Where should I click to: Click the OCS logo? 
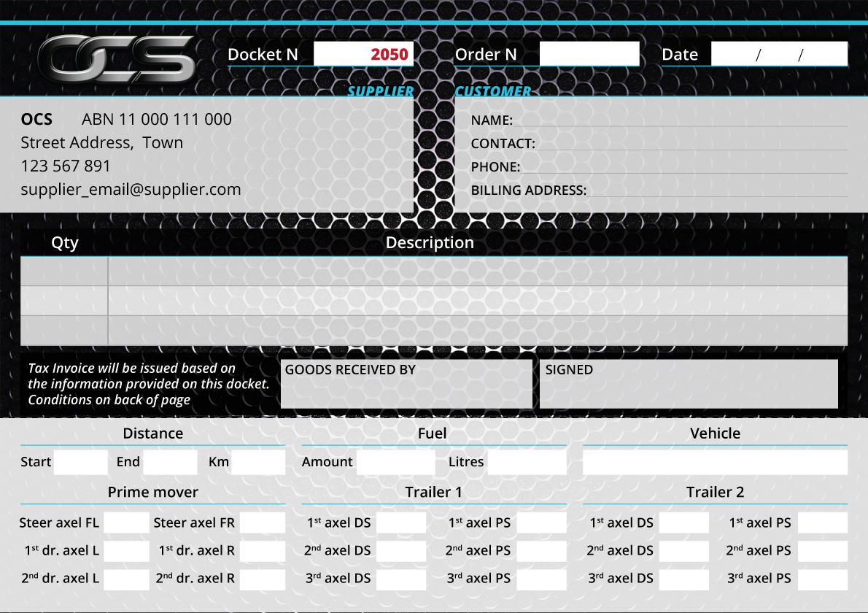(117, 58)
